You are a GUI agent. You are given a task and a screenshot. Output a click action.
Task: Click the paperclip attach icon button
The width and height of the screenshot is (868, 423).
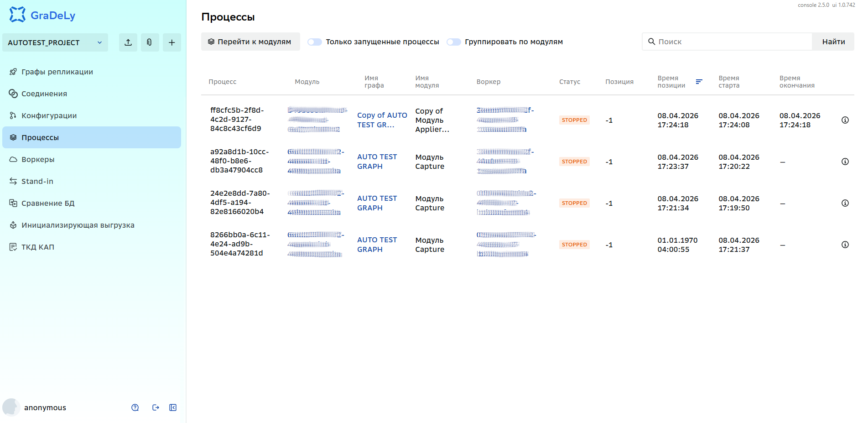(x=150, y=42)
